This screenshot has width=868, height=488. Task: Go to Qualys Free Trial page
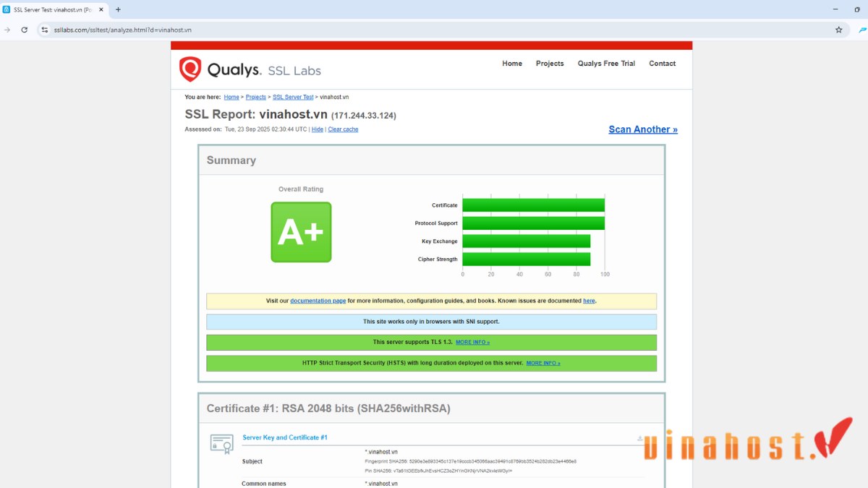point(605,64)
